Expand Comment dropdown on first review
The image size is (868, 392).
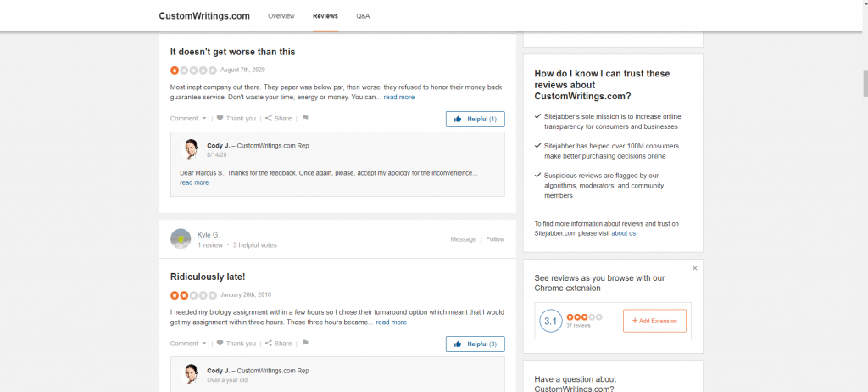[188, 118]
